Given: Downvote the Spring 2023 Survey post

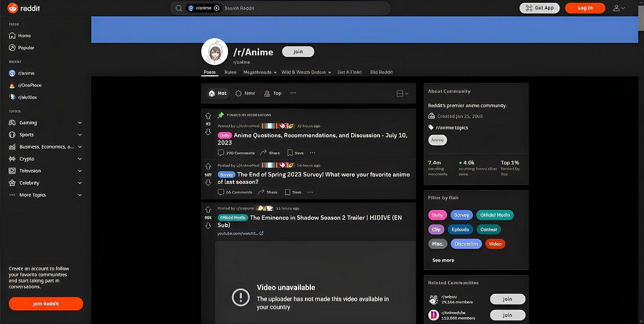Looking at the screenshot, I should [x=208, y=183].
